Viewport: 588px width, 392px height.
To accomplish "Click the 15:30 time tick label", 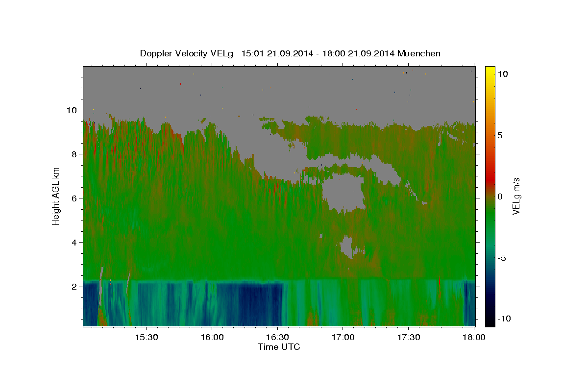I will click(x=147, y=337).
